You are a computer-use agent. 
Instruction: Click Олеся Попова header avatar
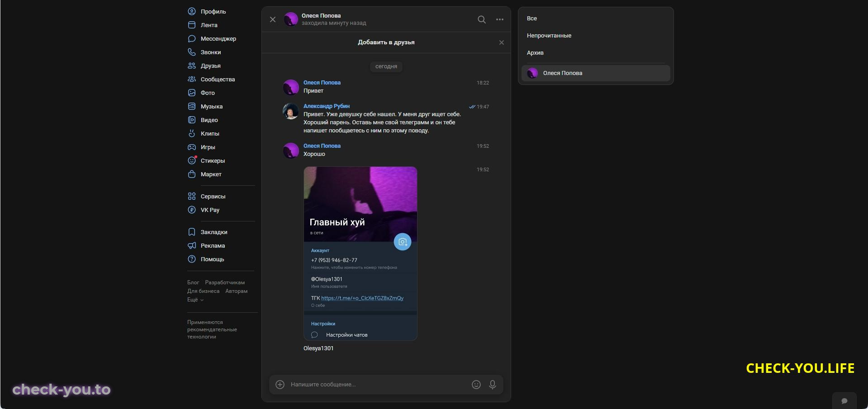(291, 19)
